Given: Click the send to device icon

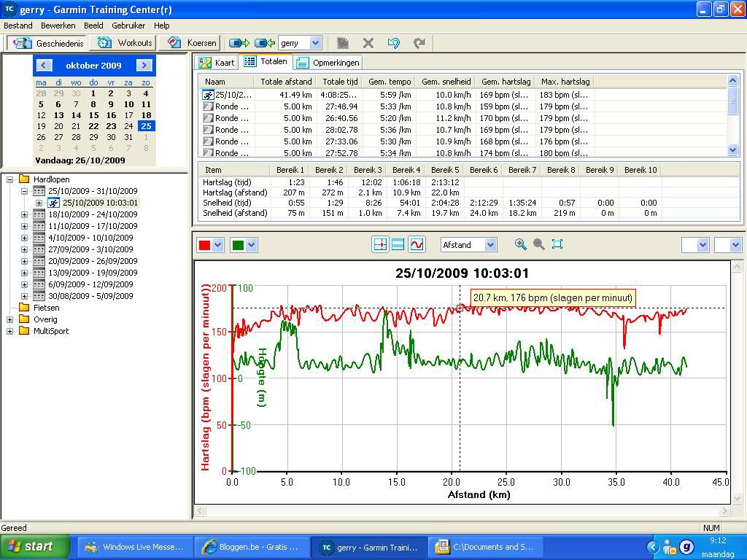Looking at the screenshot, I should pyautogui.click(x=239, y=43).
